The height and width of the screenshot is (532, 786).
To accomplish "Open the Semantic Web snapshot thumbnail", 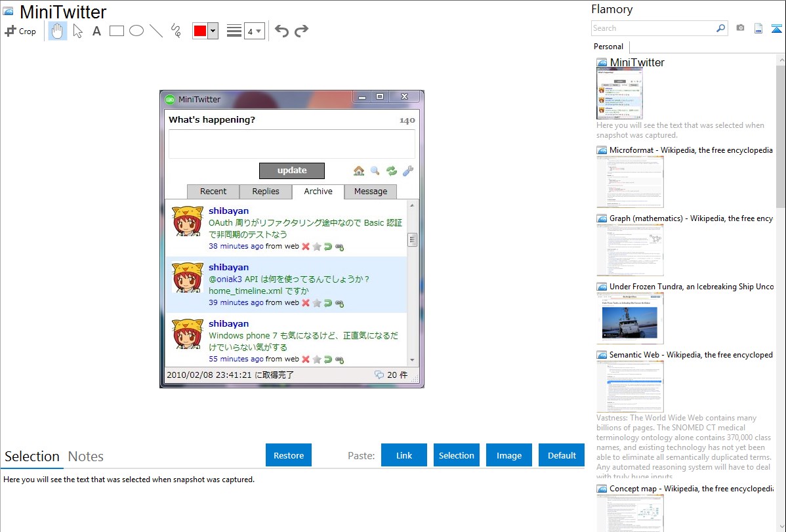I will pyautogui.click(x=630, y=386).
